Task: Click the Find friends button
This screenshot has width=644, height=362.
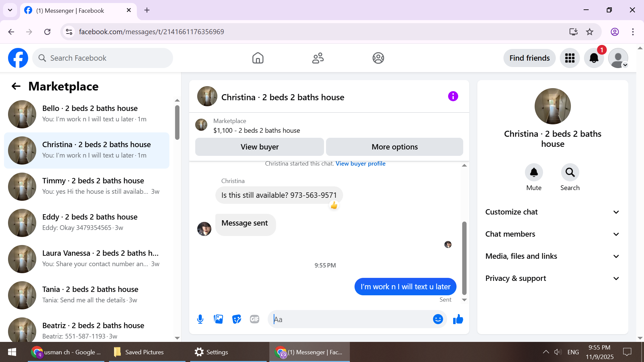Action: click(x=529, y=58)
